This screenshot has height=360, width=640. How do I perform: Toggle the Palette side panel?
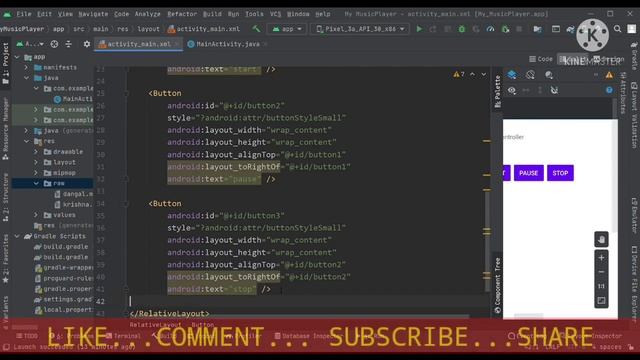point(497,92)
